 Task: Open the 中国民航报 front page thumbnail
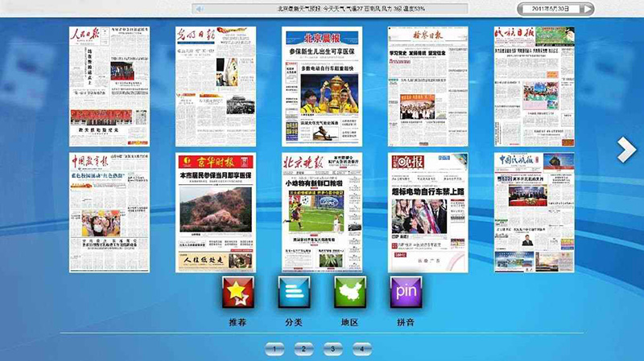coord(535,212)
